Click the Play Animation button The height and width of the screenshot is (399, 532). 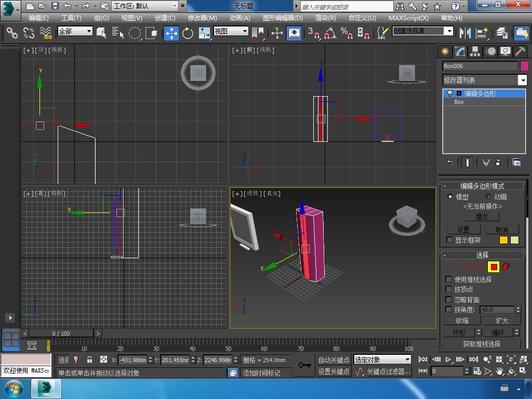448,360
